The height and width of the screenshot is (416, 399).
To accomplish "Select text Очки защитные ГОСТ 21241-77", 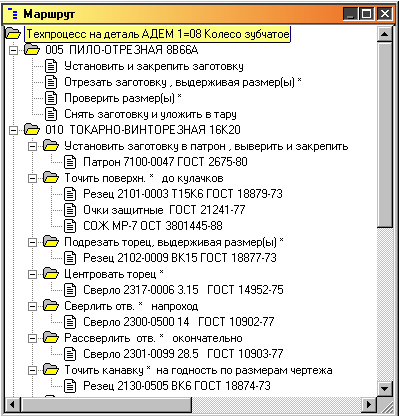I will [x=164, y=210].
